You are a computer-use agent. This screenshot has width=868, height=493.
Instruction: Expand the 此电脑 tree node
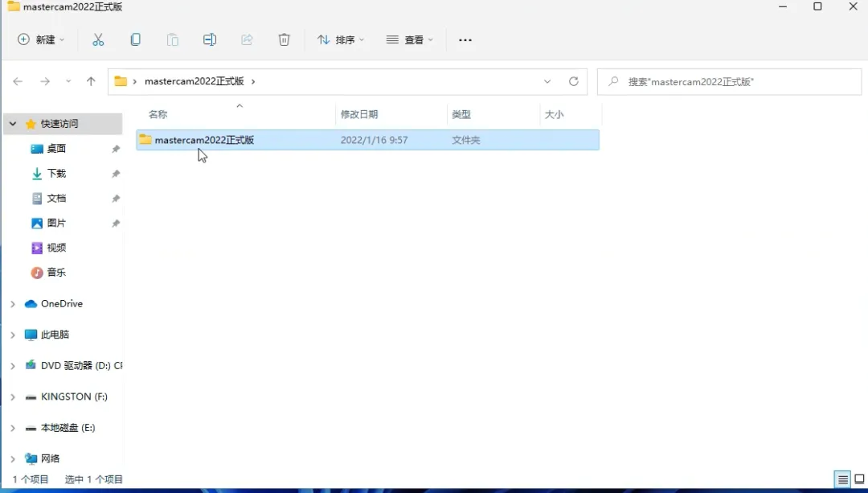[x=13, y=335]
